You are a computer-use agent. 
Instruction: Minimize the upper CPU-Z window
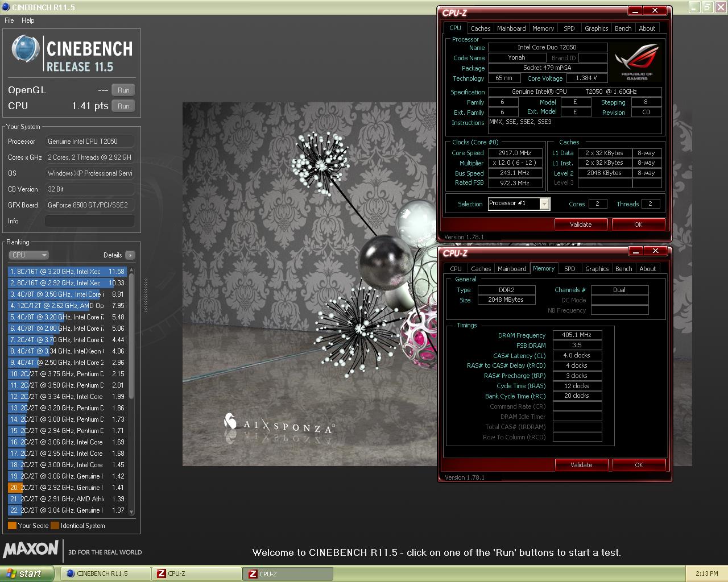click(x=635, y=11)
